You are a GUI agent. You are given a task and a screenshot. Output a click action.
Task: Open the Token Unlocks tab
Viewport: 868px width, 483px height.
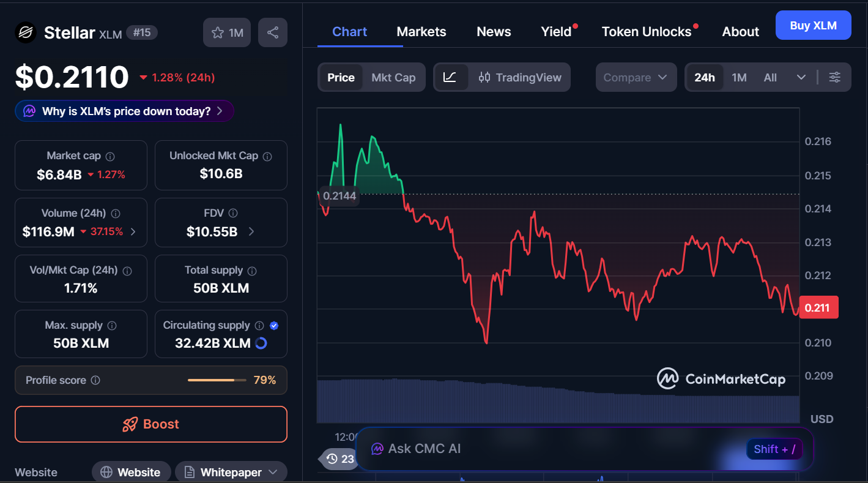click(x=646, y=31)
